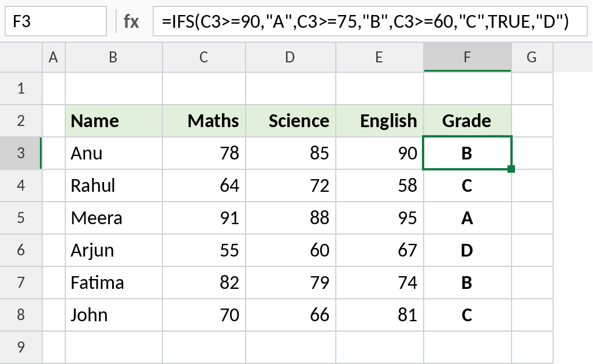Select column G header
This screenshot has width=593, height=364.
[x=532, y=57]
